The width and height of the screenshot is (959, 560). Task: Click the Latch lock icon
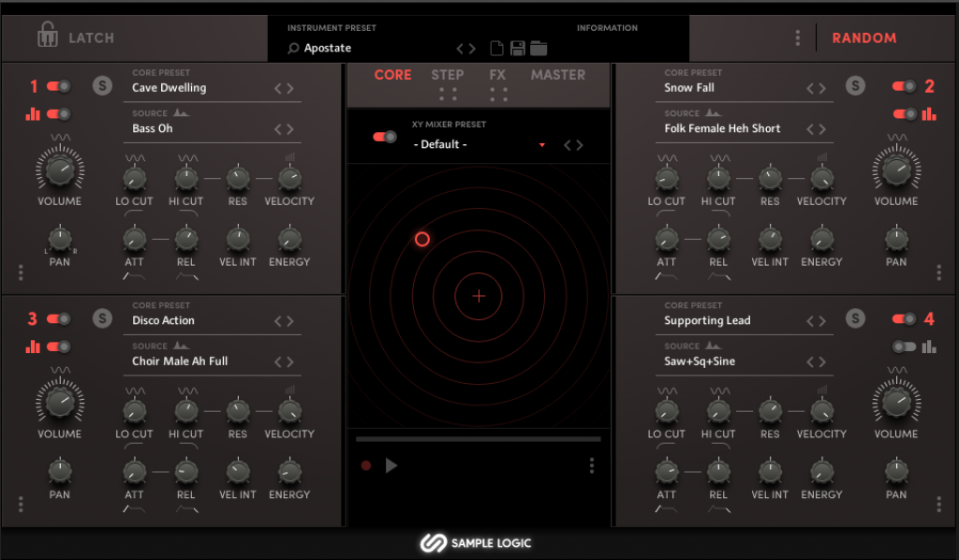click(47, 35)
